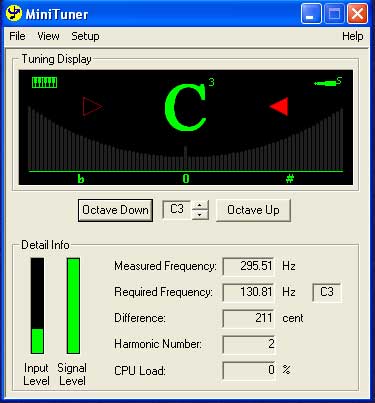The height and width of the screenshot is (403, 375).
Task: Open the Setup menu
Action: click(85, 36)
